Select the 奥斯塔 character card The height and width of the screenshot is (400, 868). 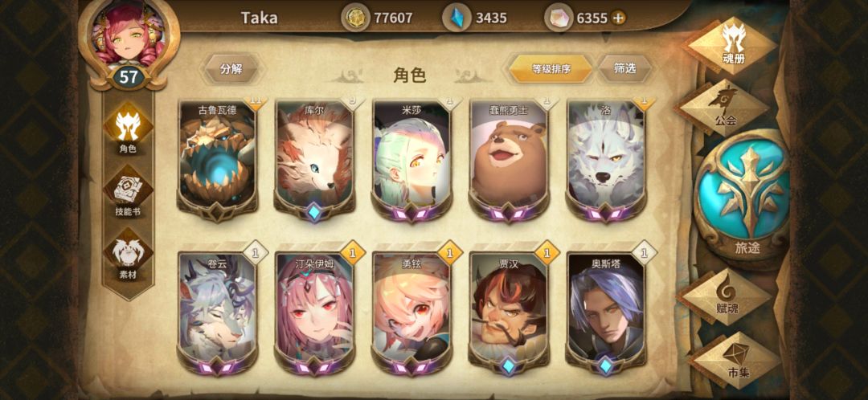pyautogui.click(x=606, y=312)
